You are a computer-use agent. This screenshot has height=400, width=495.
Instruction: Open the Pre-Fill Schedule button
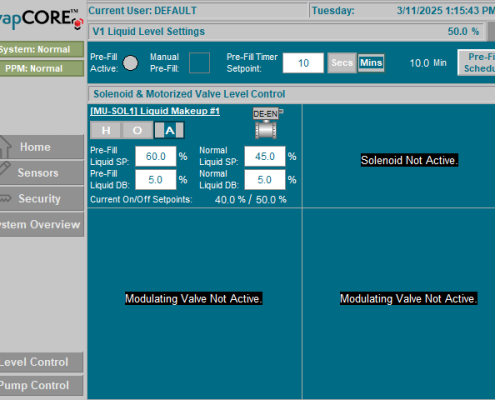477,63
